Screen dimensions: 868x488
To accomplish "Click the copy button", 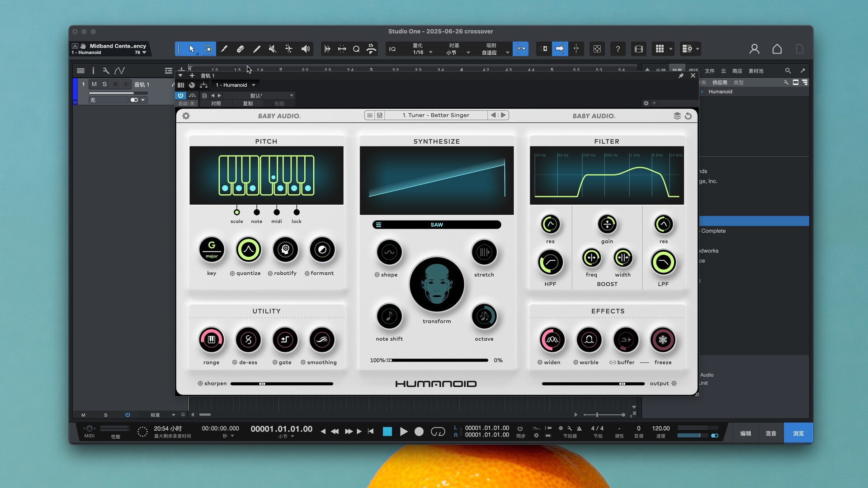I will pyautogui.click(x=248, y=103).
